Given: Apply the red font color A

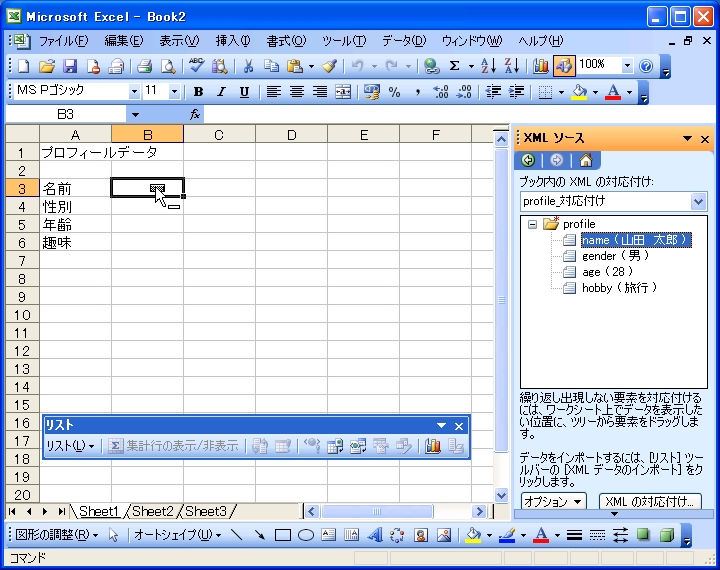Looking at the screenshot, I should [613, 92].
